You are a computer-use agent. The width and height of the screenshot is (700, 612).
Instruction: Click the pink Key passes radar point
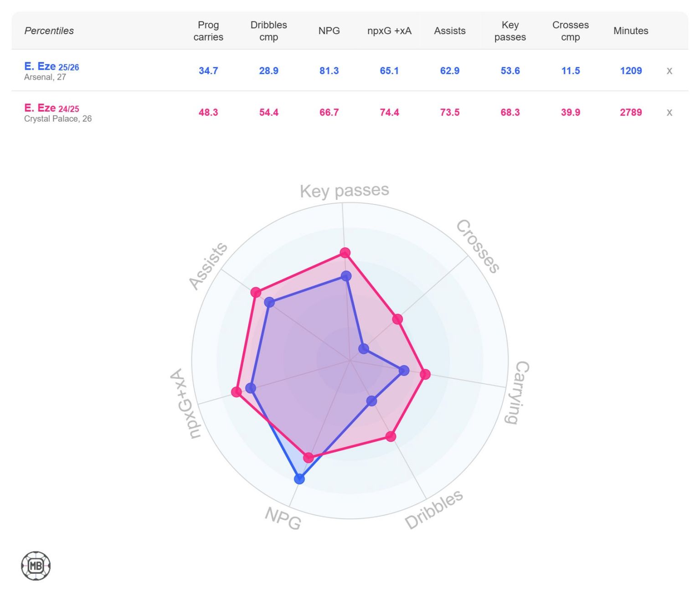[345, 253]
